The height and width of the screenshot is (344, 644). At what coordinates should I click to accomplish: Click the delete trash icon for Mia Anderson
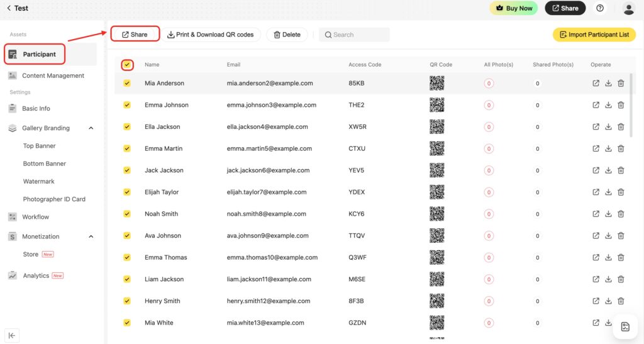[x=621, y=83]
